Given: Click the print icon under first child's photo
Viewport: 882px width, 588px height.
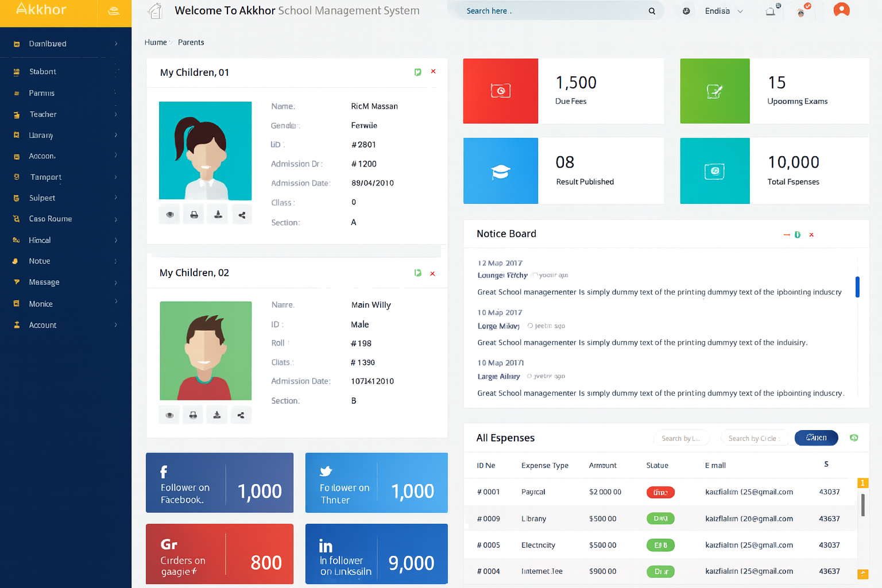Looking at the screenshot, I should point(194,215).
